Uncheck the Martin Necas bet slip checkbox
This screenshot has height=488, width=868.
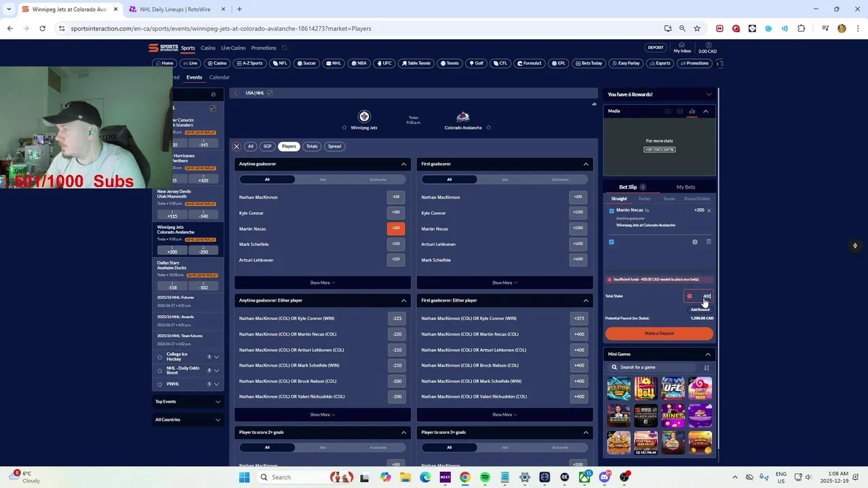612,211
